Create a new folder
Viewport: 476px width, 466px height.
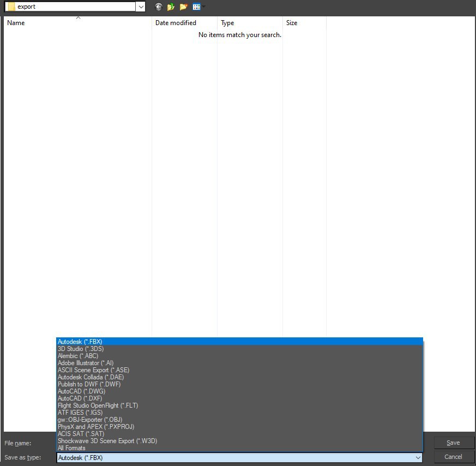183,7
